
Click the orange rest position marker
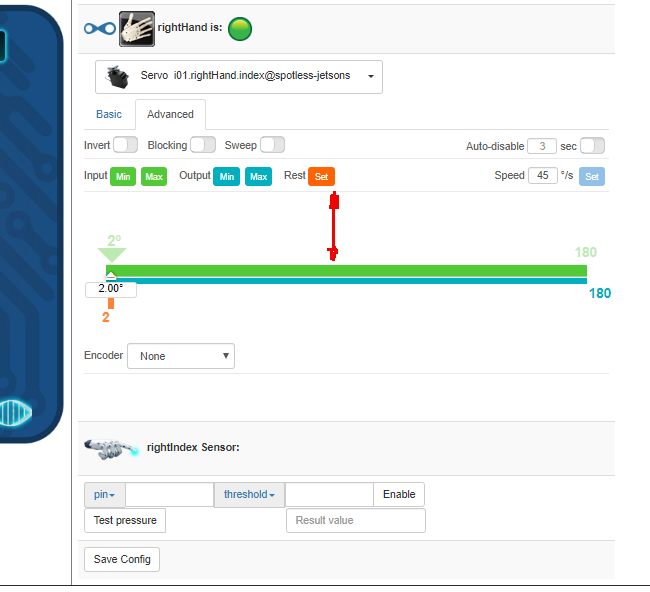111,303
